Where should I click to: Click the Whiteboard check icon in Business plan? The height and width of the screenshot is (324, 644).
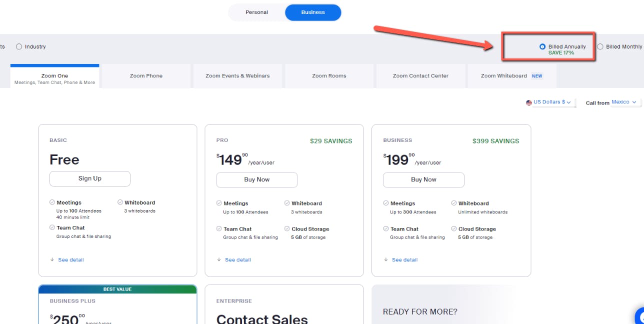(454, 203)
